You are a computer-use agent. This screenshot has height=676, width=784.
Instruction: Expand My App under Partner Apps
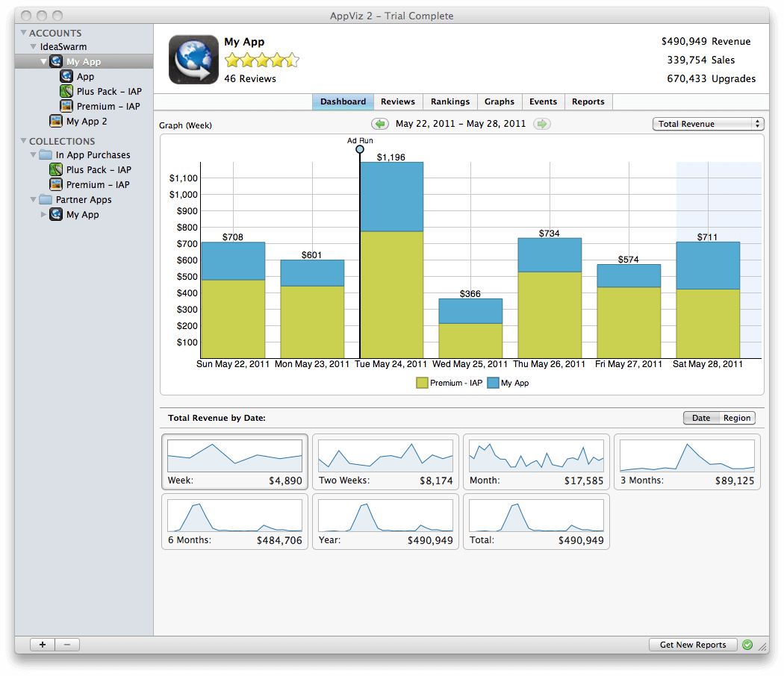[43, 214]
